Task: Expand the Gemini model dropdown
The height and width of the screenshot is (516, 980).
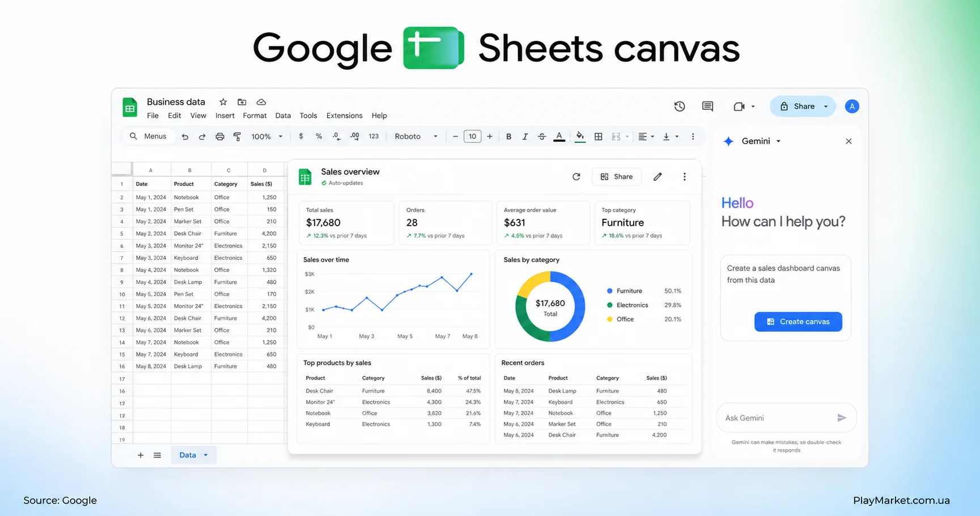Action: [x=778, y=141]
